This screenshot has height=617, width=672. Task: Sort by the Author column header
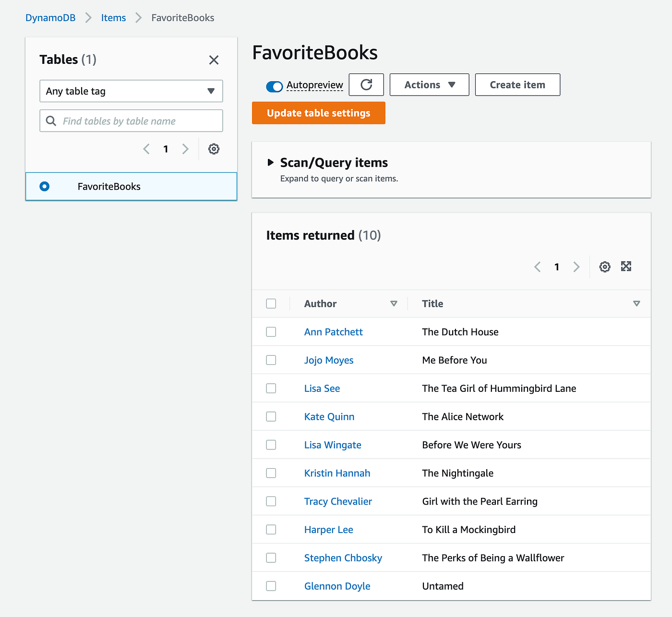(x=321, y=303)
